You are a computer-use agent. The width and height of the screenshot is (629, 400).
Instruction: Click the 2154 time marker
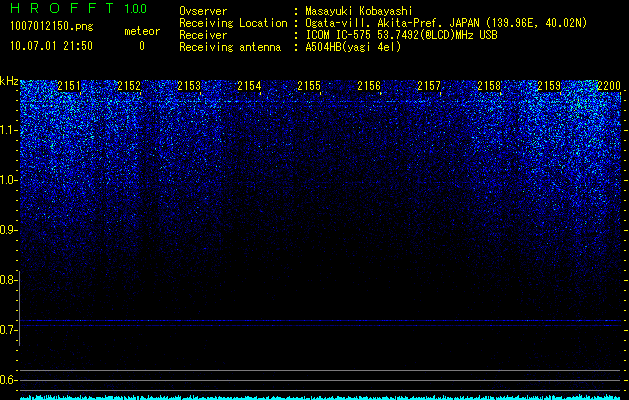pos(249,86)
